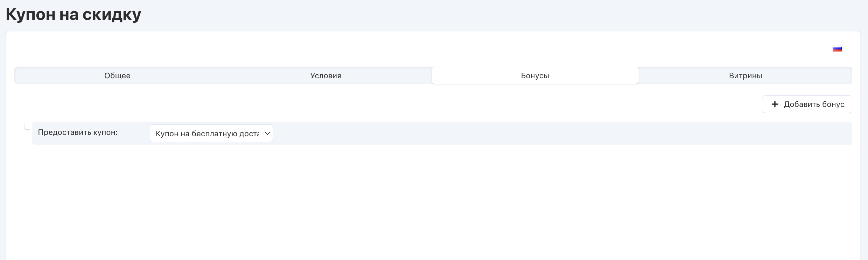Image resolution: width=868 pixels, height=260 pixels.
Task: Click the word Купон in the heading
Action: [31, 15]
